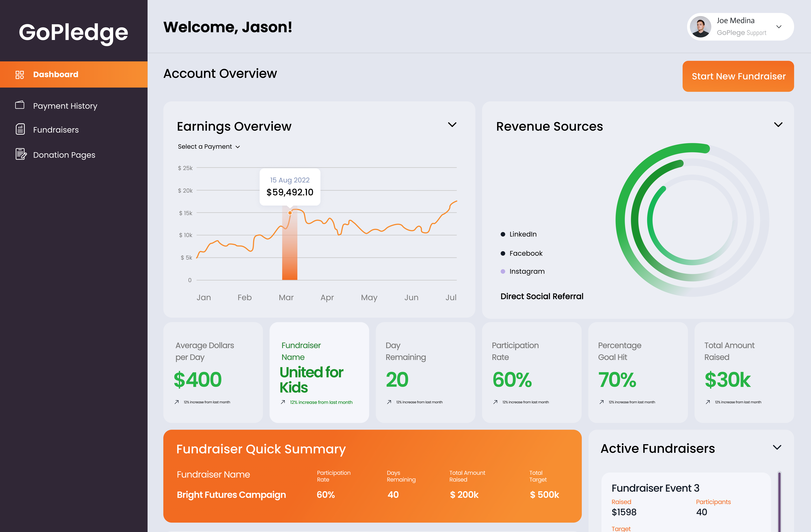The height and width of the screenshot is (532, 811).
Task: Click the 40 days remaining value
Action: (x=393, y=495)
